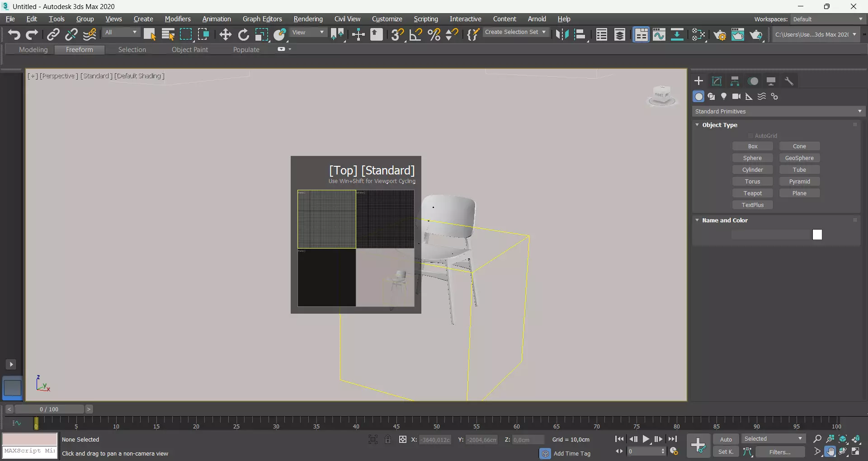Open the Layer Explorer icon
This screenshot has height=461, width=868.
620,34
